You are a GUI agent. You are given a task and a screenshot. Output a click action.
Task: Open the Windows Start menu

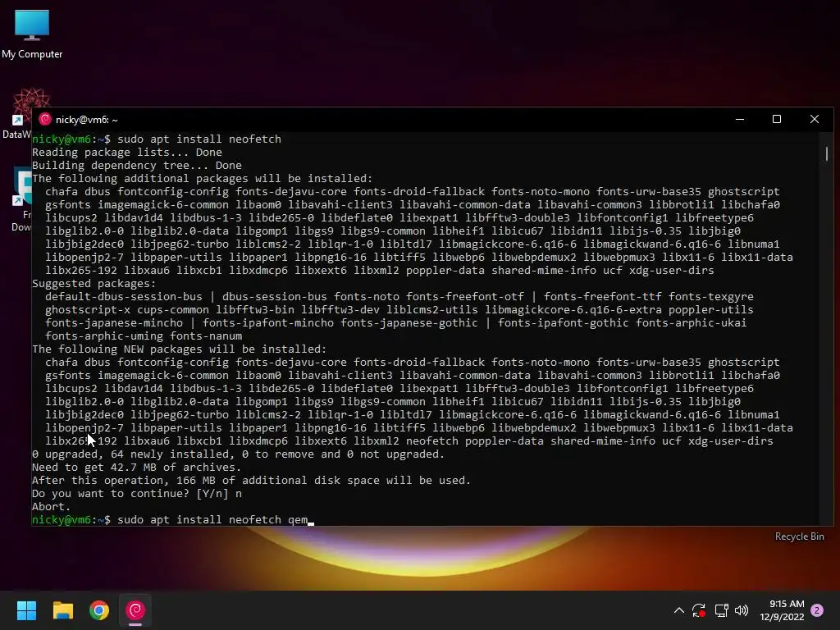click(x=26, y=610)
